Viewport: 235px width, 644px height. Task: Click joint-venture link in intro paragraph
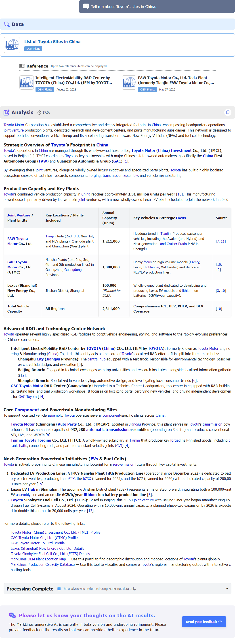coord(14,130)
